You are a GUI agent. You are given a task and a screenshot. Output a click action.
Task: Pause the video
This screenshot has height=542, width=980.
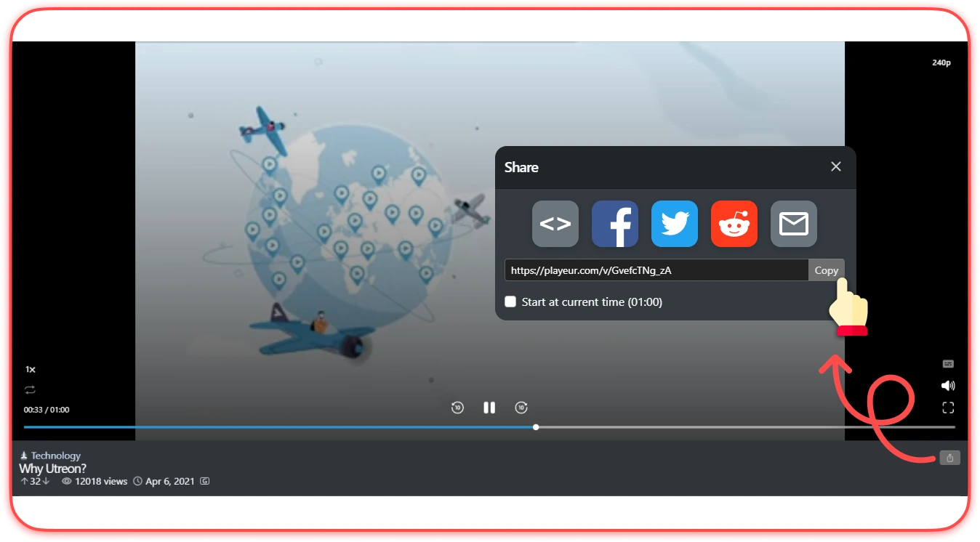coord(489,408)
